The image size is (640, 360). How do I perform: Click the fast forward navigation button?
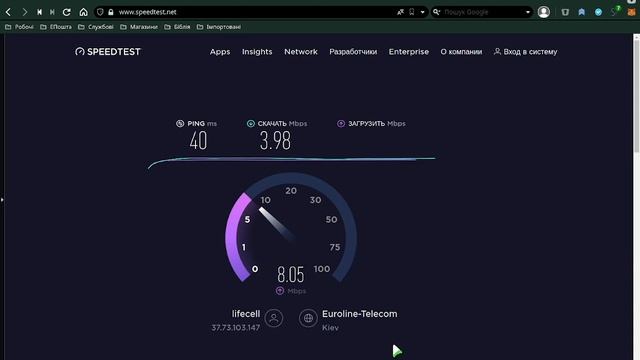point(52,12)
